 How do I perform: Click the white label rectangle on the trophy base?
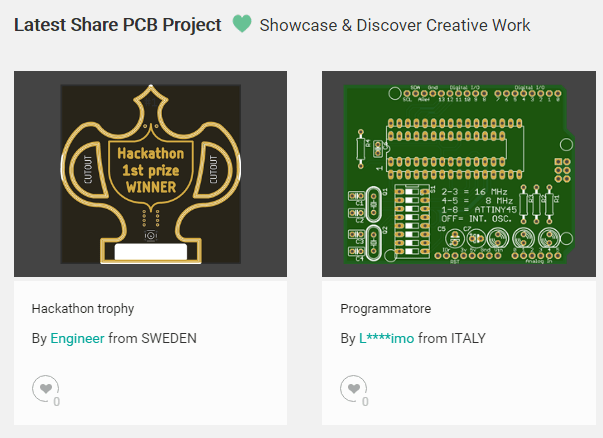150,252
